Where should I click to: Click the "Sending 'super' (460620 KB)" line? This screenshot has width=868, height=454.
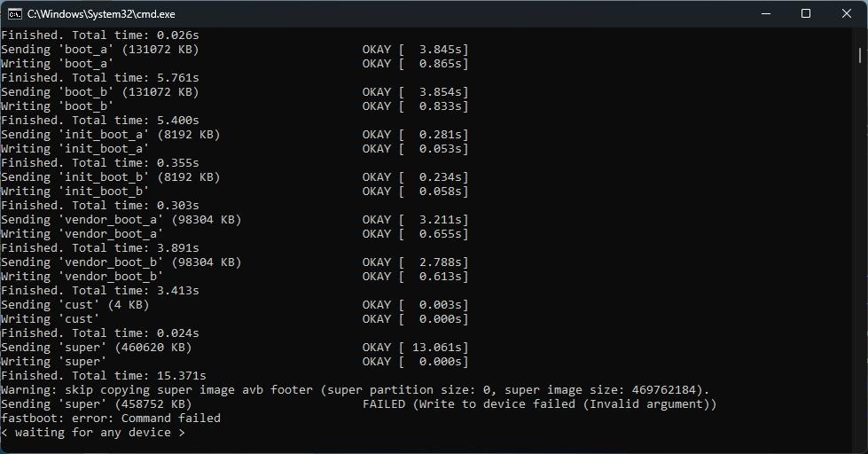pos(97,348)
